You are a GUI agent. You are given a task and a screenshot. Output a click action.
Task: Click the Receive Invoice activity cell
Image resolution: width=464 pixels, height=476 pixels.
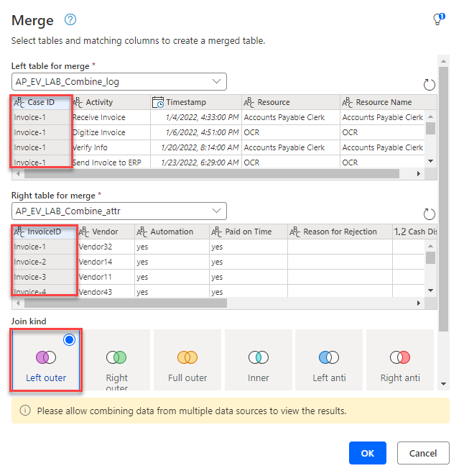tap(111, 117)
